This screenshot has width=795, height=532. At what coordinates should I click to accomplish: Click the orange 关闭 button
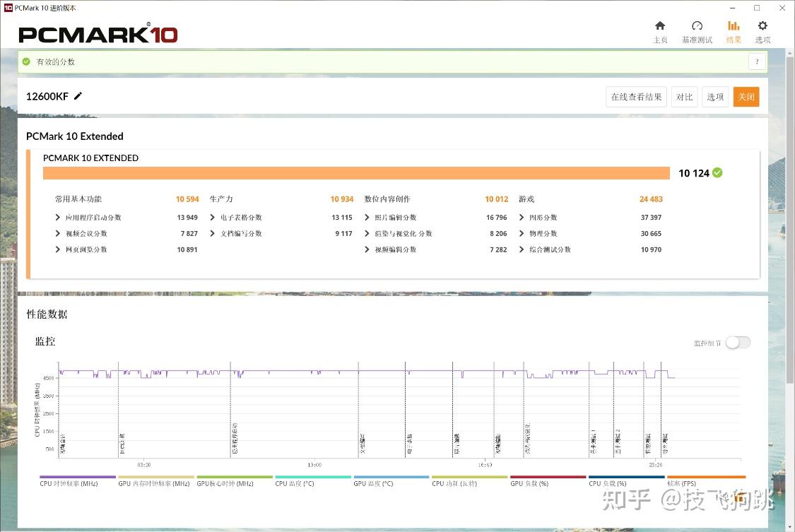[x=746, y=97]
